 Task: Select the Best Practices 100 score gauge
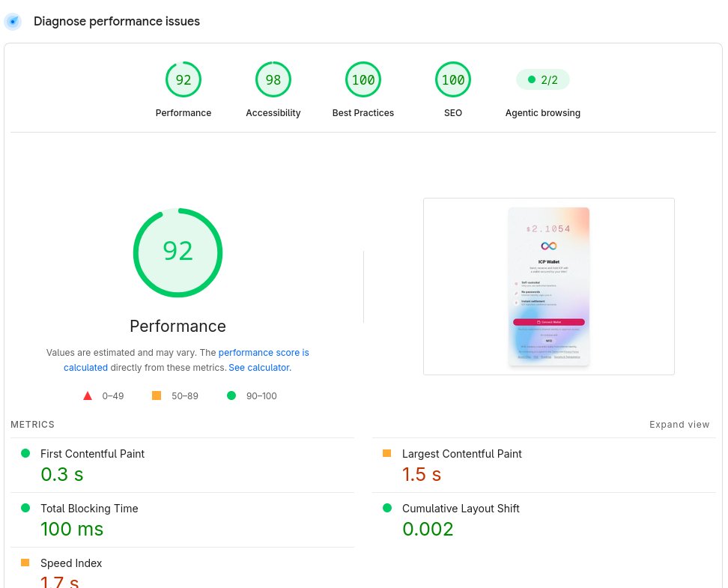(x=363, y=79)
